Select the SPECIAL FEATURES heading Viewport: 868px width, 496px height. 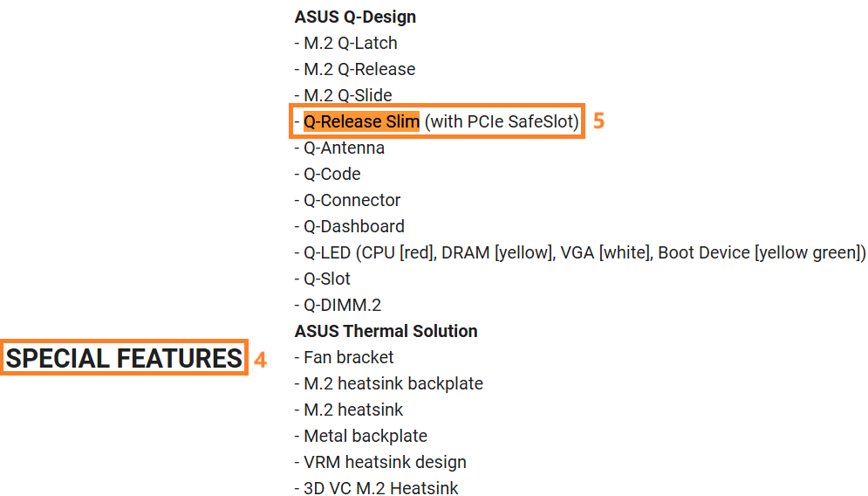(x=124, y=358)
